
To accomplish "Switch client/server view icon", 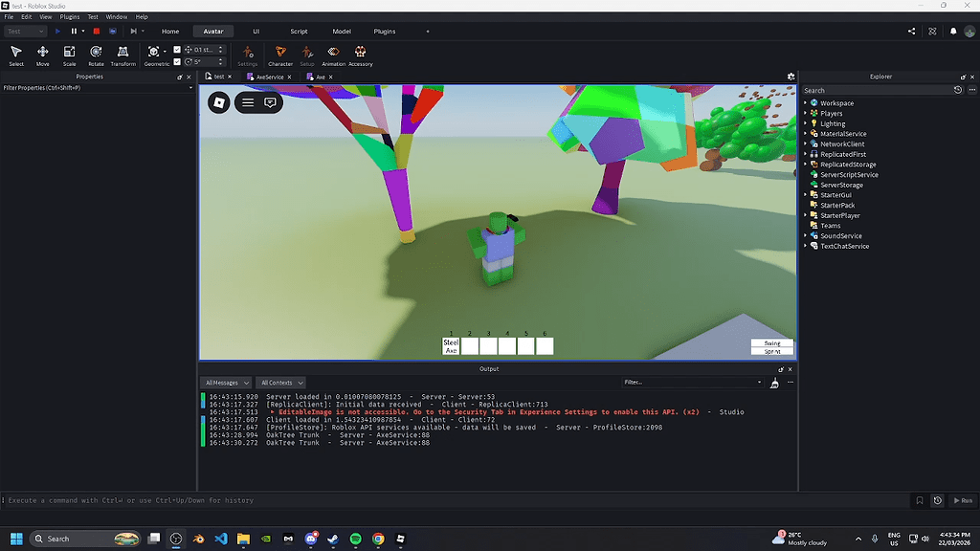I will (x=113, y=32).
